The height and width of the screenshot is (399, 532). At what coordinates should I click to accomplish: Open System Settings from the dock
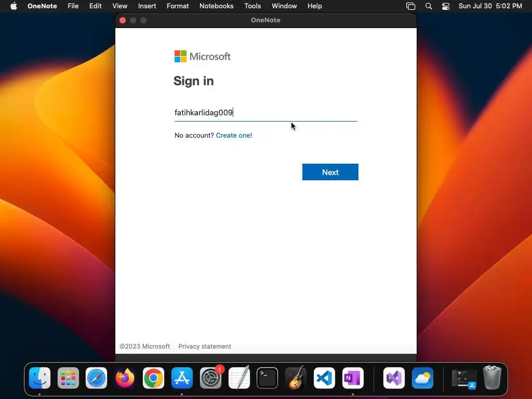[x=210, y=378]
